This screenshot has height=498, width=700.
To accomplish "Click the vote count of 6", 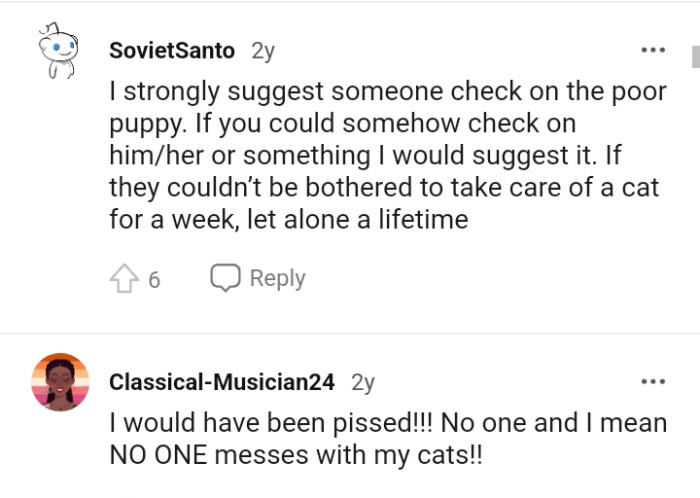I will pyautogui.click(x=154, y=280).
